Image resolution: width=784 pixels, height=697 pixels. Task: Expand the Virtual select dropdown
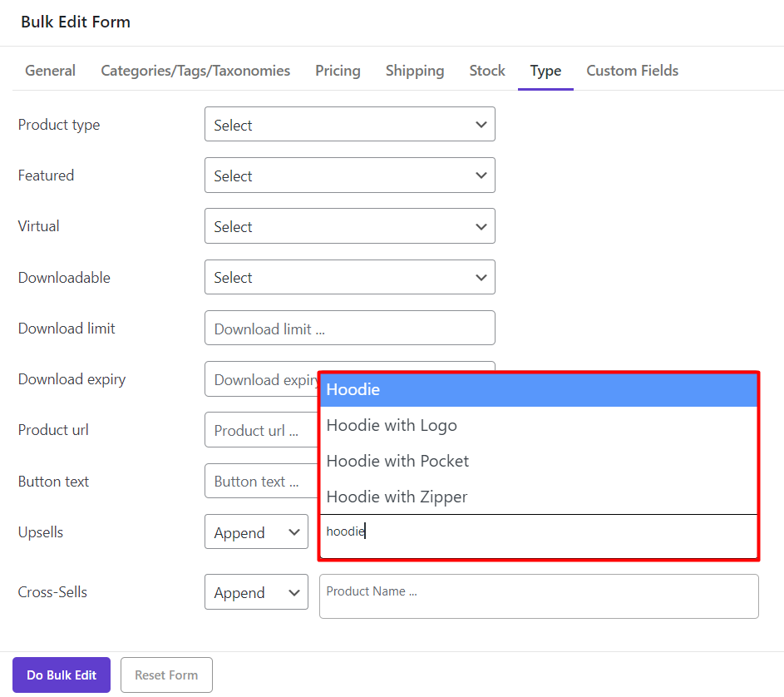click(x=349, y=226)
